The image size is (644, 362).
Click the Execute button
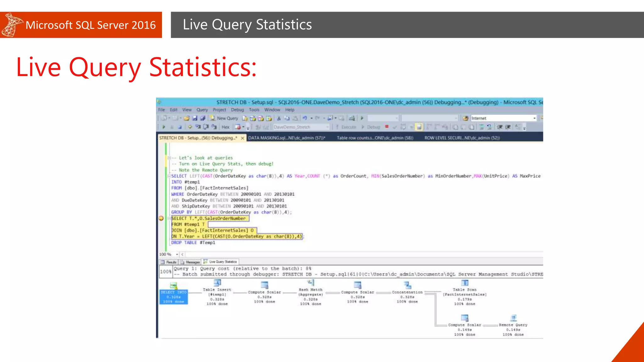[346, 127]
